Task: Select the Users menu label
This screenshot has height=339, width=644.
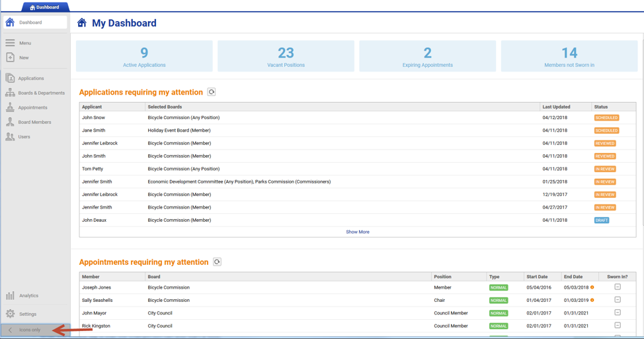Action: click(24, 136)
